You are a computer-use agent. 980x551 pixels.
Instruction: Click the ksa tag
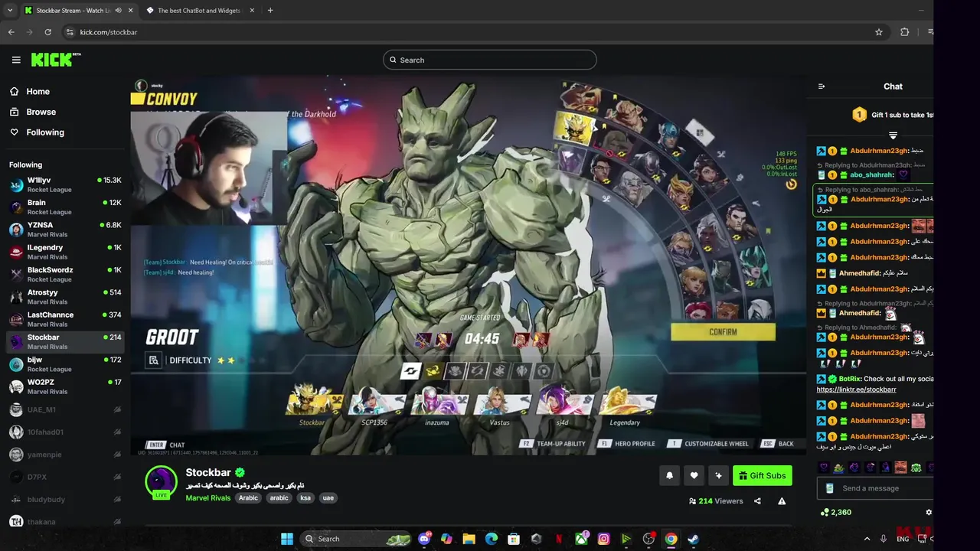[305, 498]
